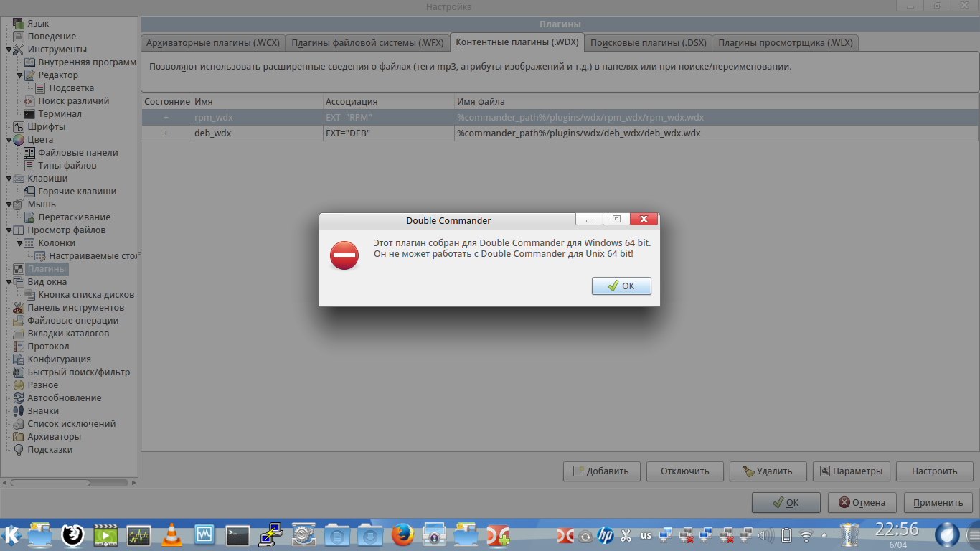The height and width of the screenshot is (551, 980).
Task: Click the Поиск различий diff icon
Action: 29,101
